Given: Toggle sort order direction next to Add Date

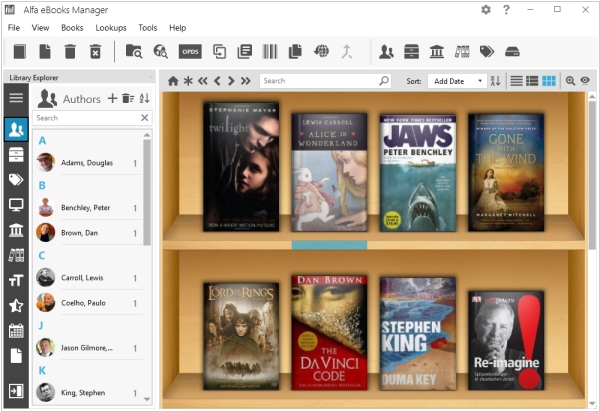Looking at the screenshot, I should (495, 81).
